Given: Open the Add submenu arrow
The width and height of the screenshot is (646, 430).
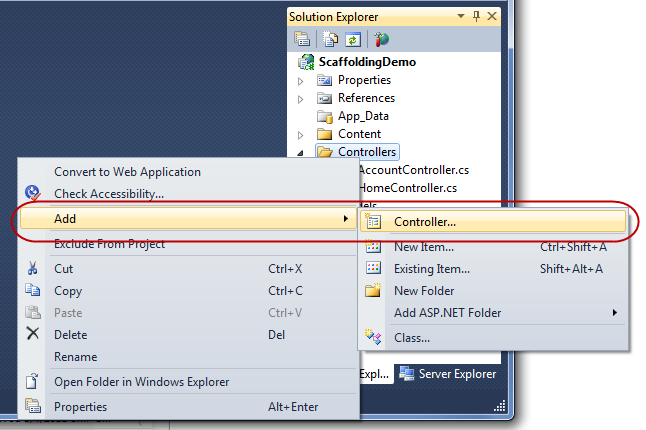Looking at the screenshot, I should [x=346, y=219].
